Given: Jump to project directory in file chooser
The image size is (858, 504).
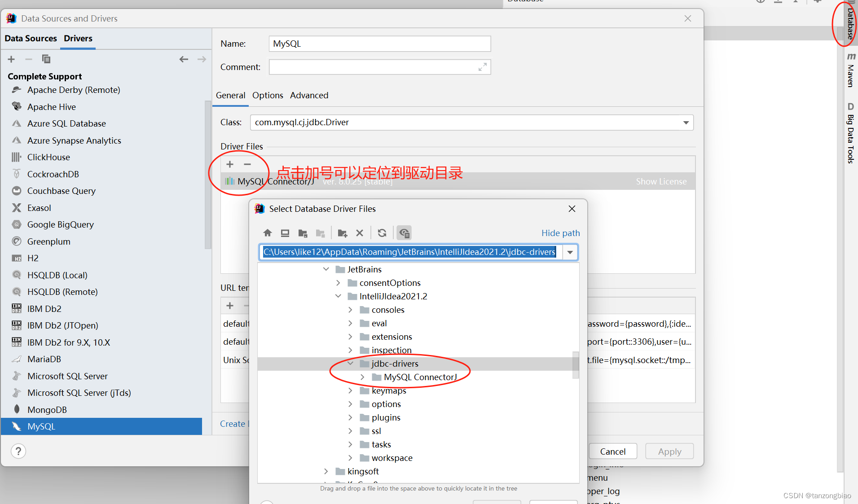Looking at the screenshot, I should (x=303, y=233).
